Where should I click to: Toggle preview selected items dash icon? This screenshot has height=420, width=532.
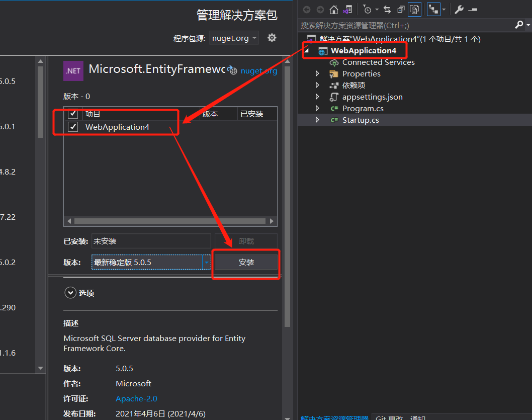473,10
